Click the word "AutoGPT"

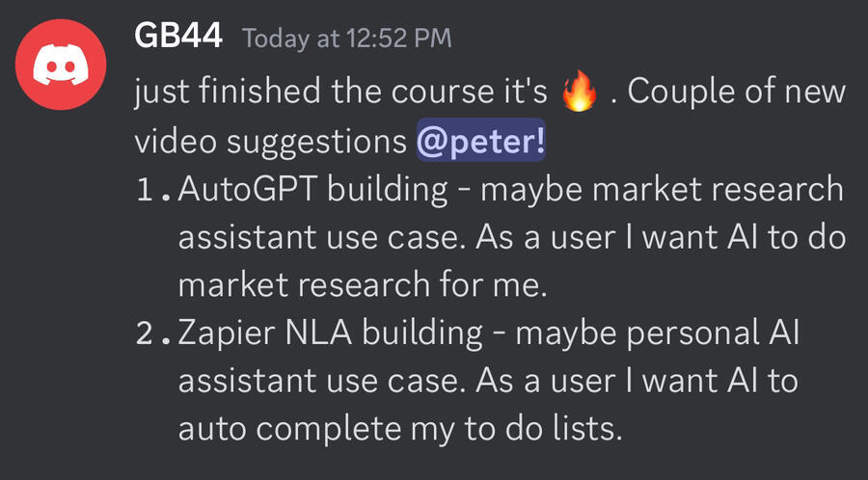(248, 190)
